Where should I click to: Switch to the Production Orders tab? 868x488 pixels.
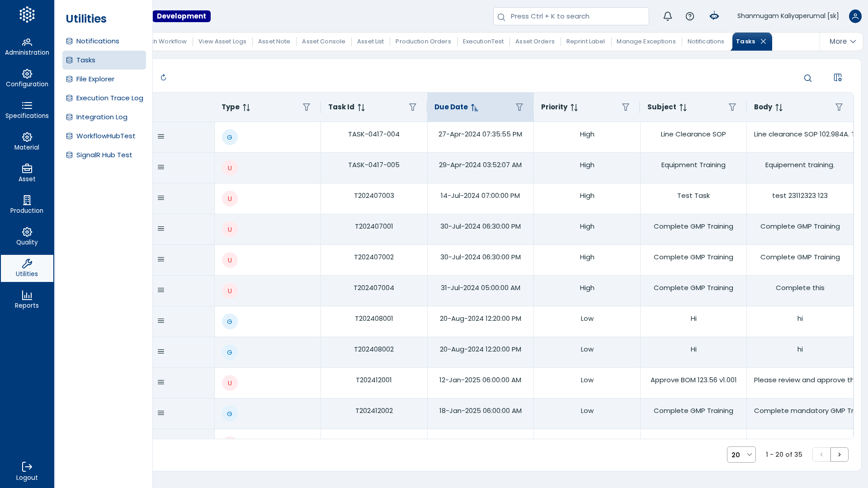[423, 42]
